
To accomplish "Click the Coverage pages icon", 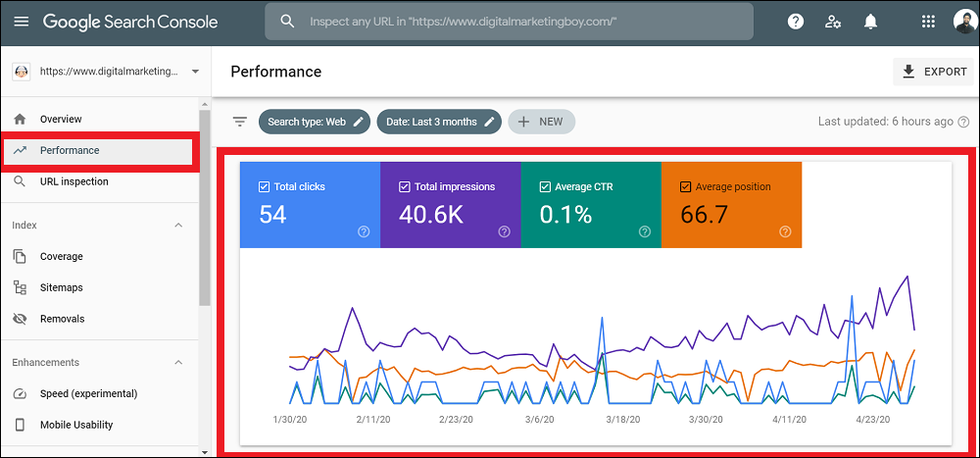I will [x=20, y=257].
